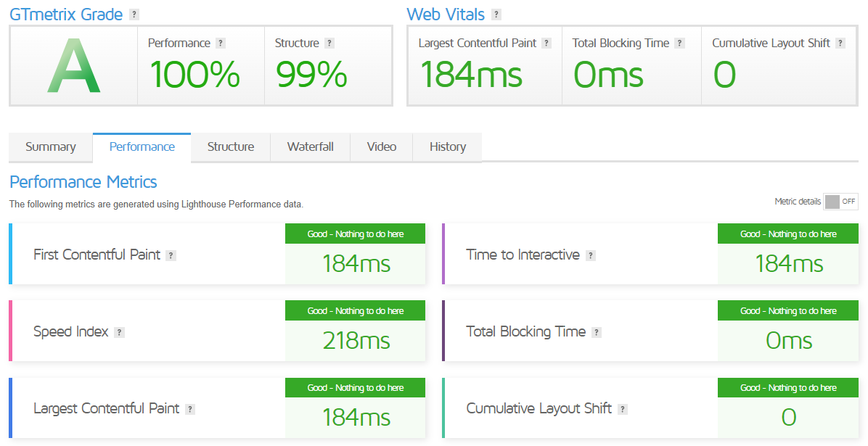The height and width of the screenshot is (446, 868).
Task: Click help icon next to GTmetrix Grade
Action: 134,15
